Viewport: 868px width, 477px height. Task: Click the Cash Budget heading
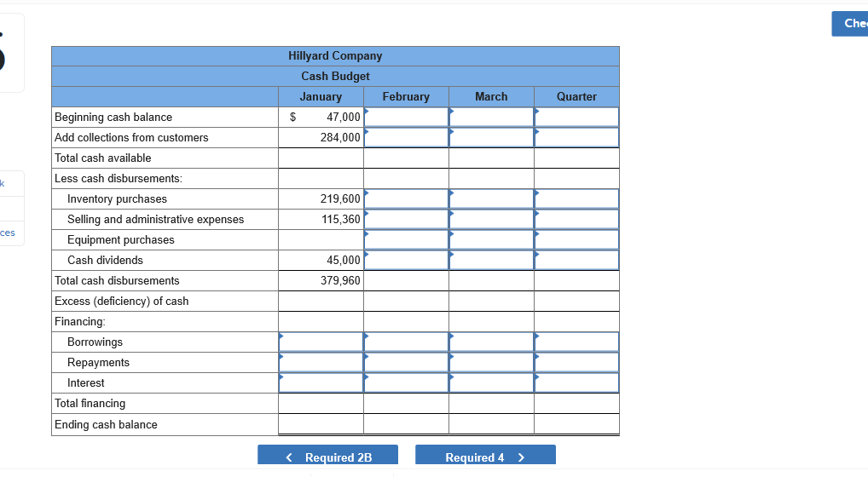click(x=335, y=77)
